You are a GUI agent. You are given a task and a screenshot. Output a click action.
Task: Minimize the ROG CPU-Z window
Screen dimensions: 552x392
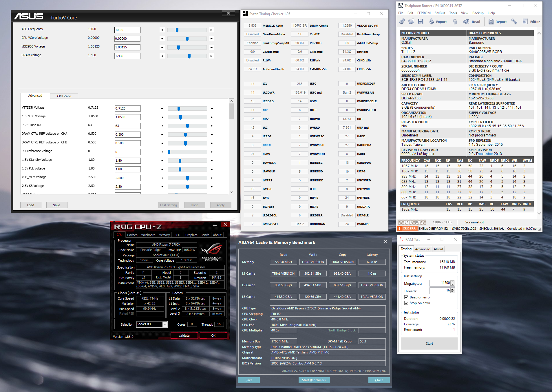pyautogui.click(x=215, y=225)
